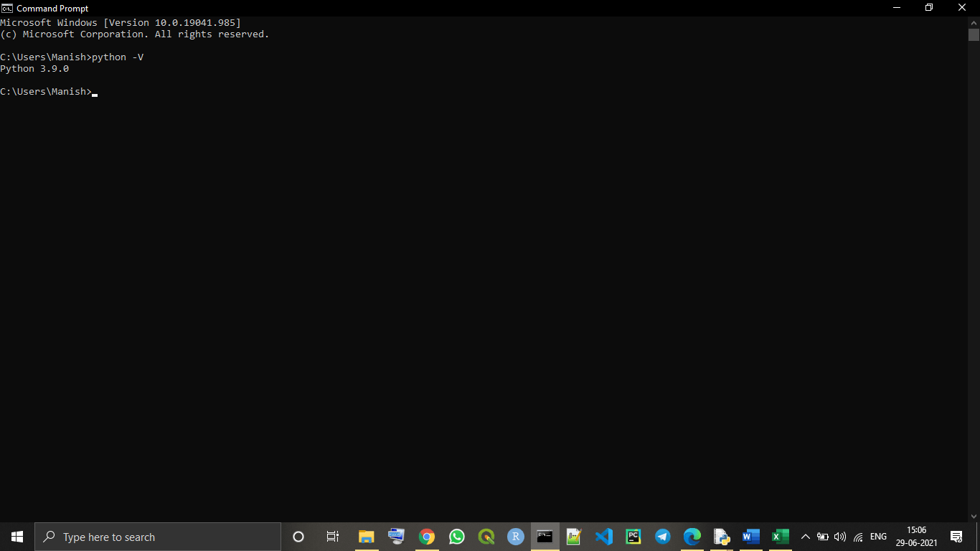980x551 pixels.
Task: Launch Google Chrome from the taskbar
Action: (427, 537)
